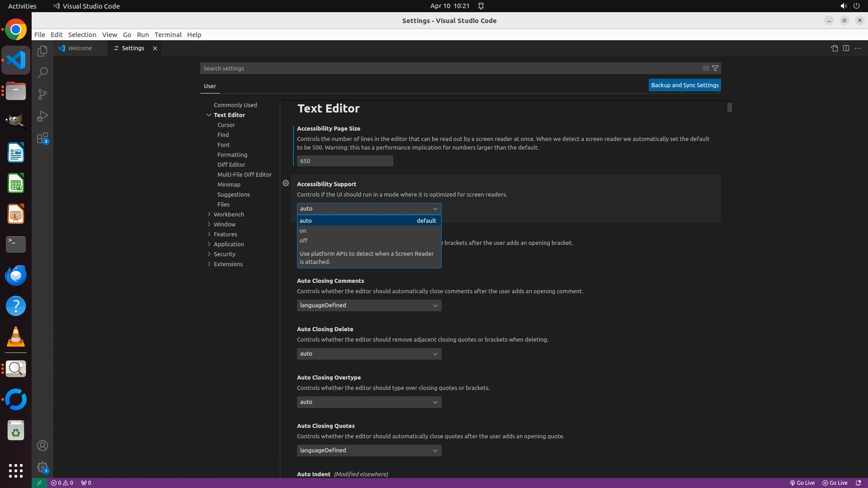Open the Extensions view
The height and width of the screenshot is (488, 868).
(x=42, y=138)
